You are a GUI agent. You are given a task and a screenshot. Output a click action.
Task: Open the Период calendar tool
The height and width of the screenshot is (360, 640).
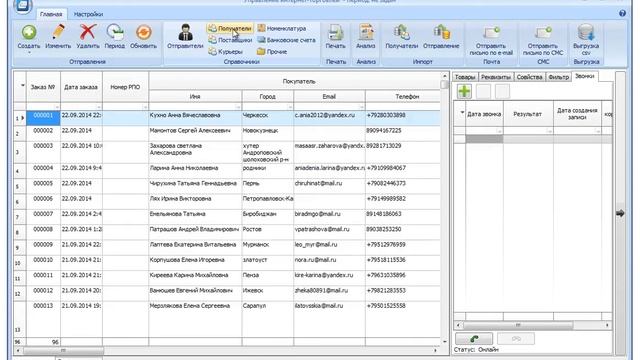[x=115, y=32]
